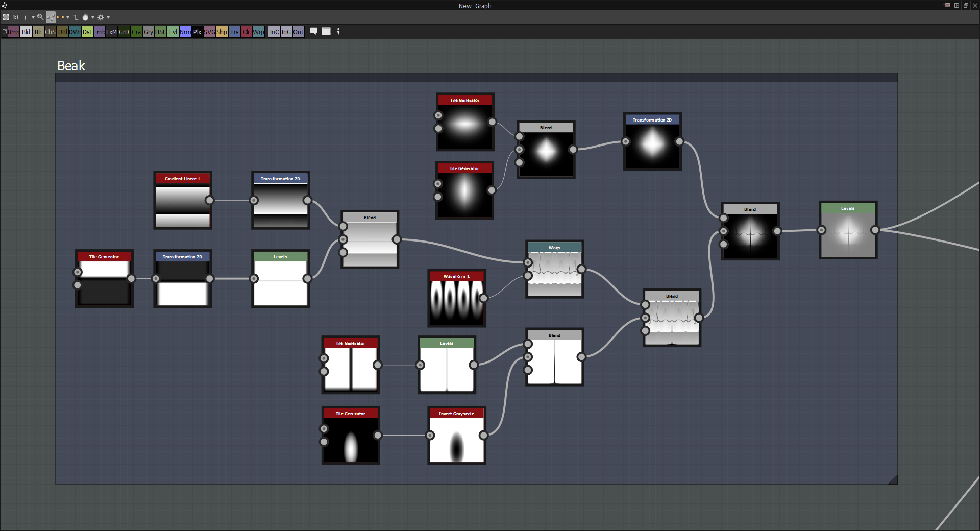Click the small detach toolbar icon before Bmp

(x=5, y=31)
